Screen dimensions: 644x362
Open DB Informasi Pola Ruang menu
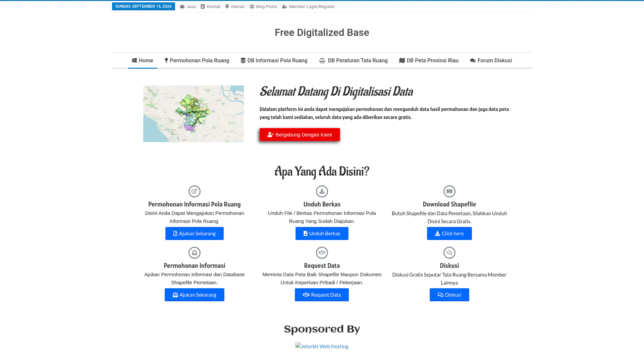274,61
